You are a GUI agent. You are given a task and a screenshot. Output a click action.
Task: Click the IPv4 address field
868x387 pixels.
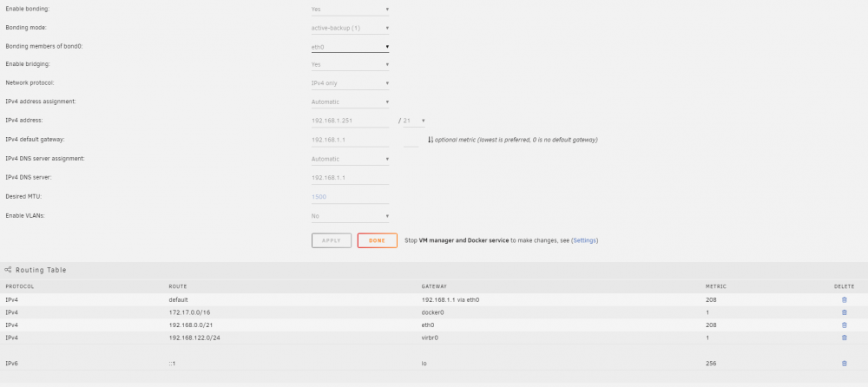point(350,121)
